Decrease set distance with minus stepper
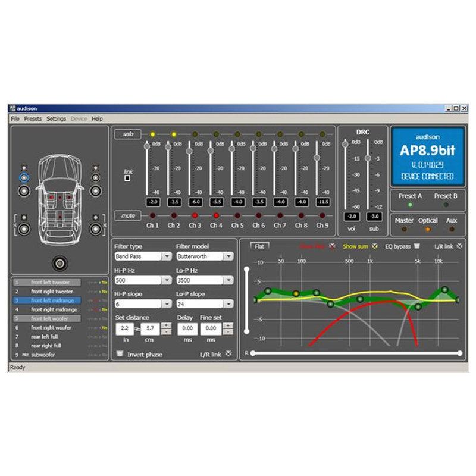The height and width of the screenshot is (476, 476). tap(166, 331)
